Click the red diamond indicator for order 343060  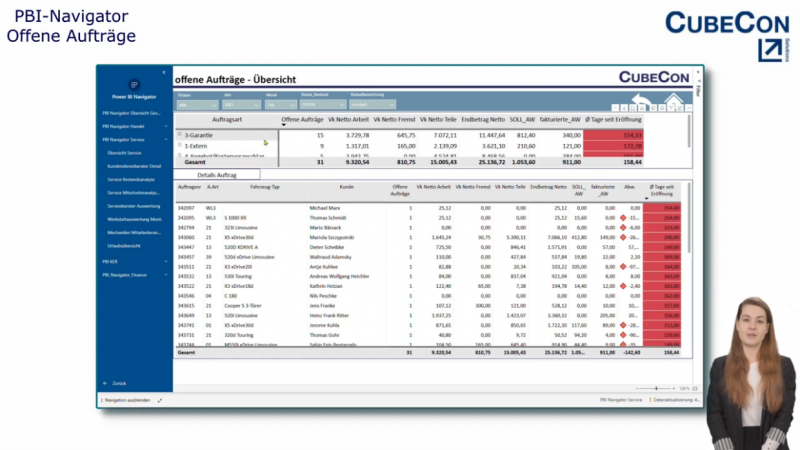tap(622, 237)
